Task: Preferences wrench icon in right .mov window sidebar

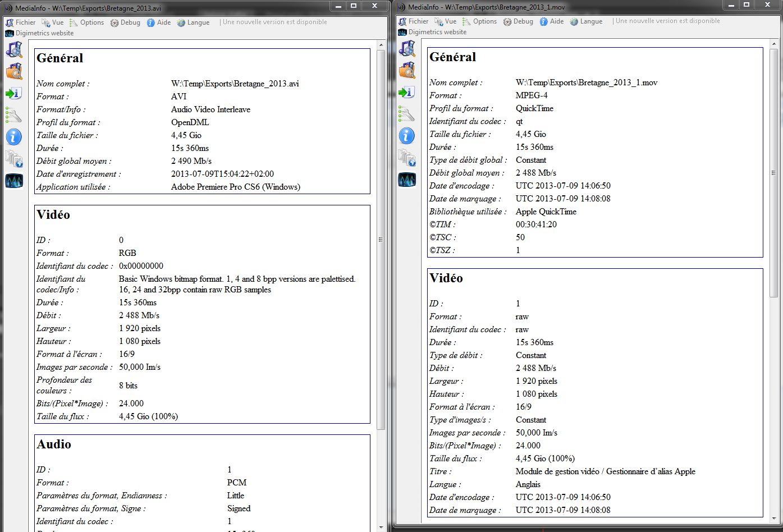Action: (x=407, y=114)
